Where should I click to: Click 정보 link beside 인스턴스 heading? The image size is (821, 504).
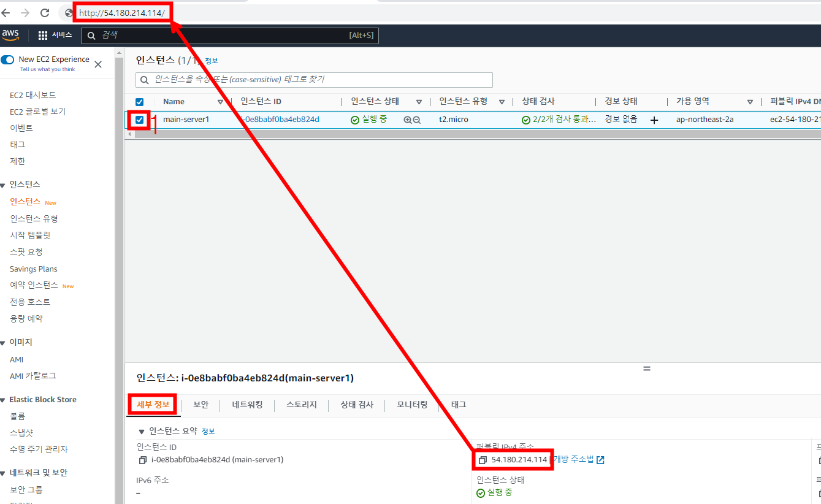click(212, 61)
